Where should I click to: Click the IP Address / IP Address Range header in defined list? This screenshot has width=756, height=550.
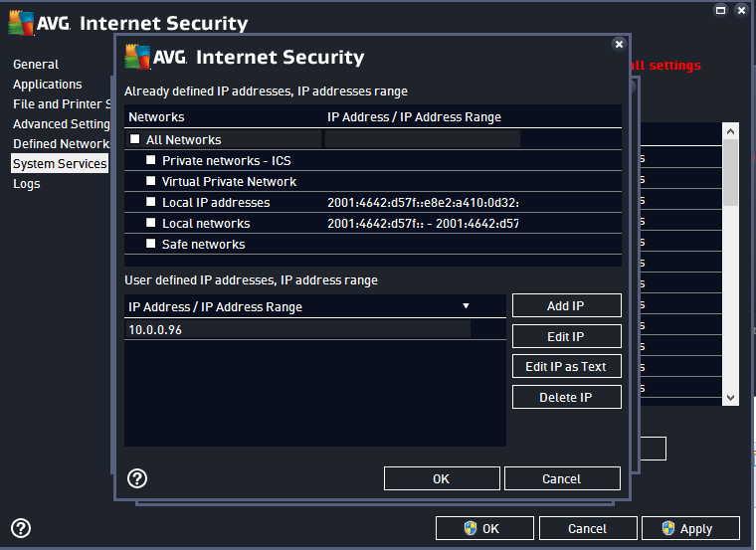pyautogui.click(x=414, y=117)
